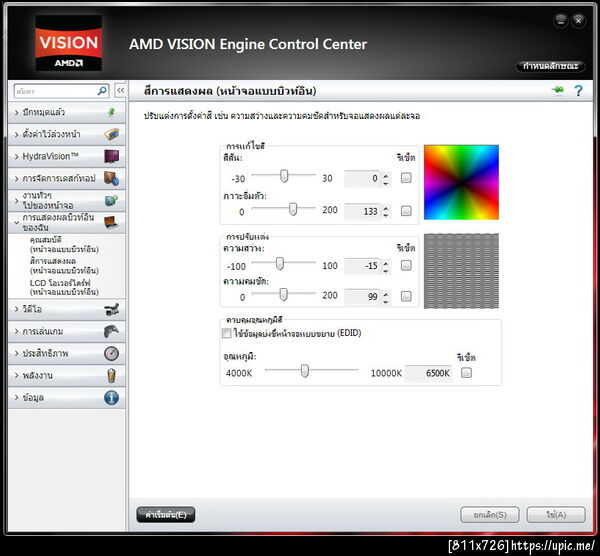Click the green pin page icon
This screenshot has width=600, height=556.
558,90
